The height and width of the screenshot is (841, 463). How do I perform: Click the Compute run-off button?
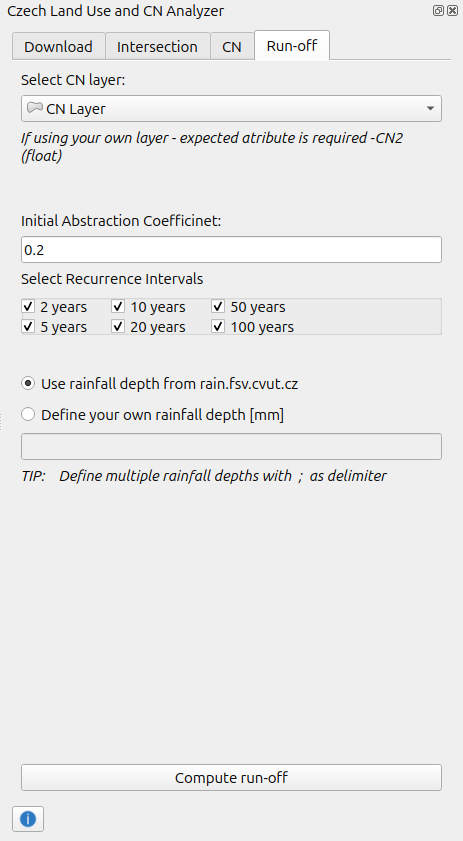(x=231, y=778)
